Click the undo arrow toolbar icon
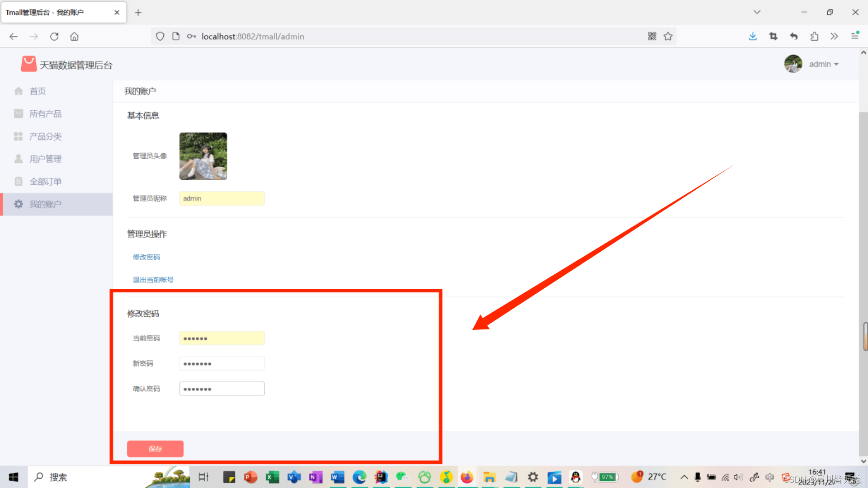868x488 pixels. coord(794,37)
